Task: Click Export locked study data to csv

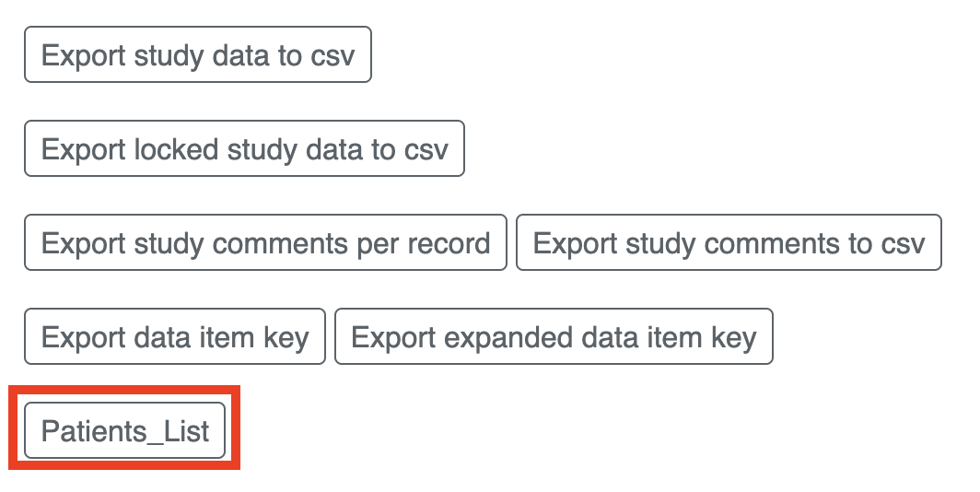Action: 244,149
